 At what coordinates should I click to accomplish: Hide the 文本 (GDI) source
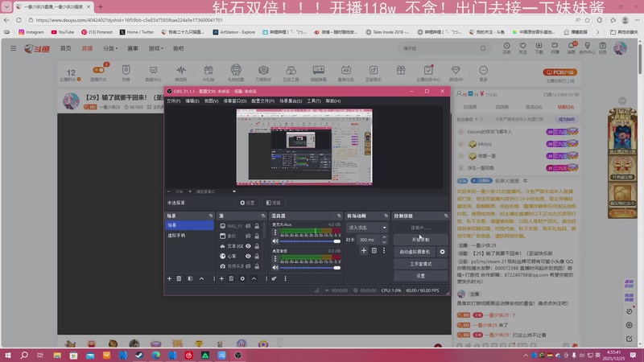pos(248,246)
